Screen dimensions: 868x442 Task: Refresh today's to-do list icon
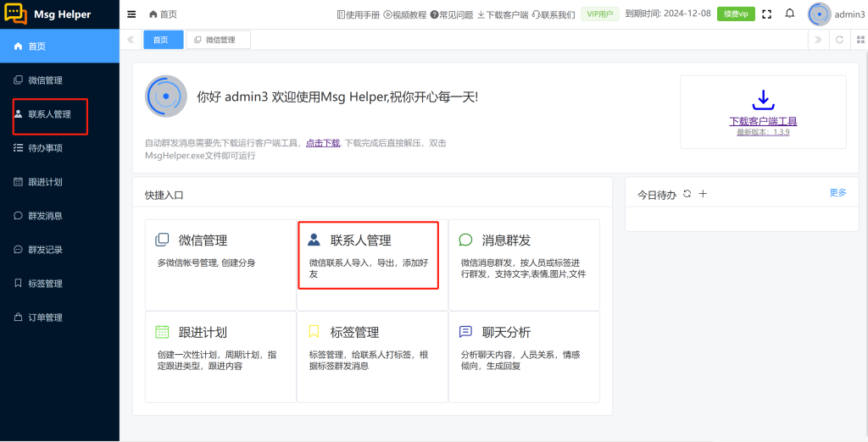687,194
